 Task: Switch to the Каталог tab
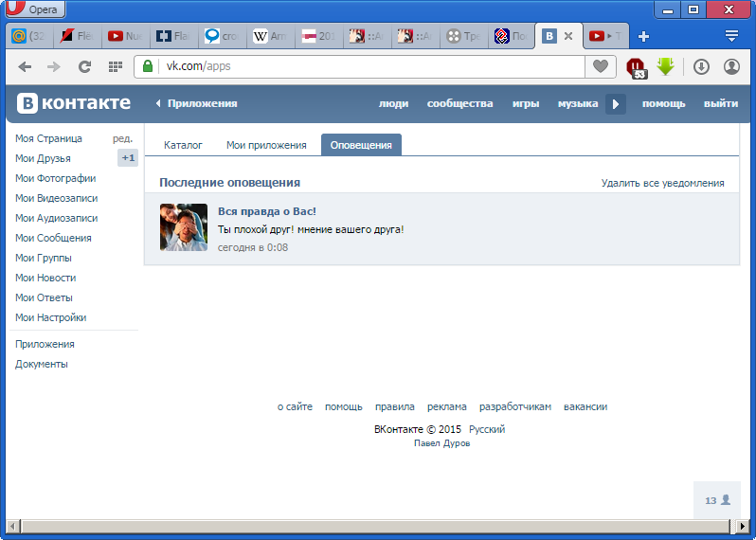(183, 145)
